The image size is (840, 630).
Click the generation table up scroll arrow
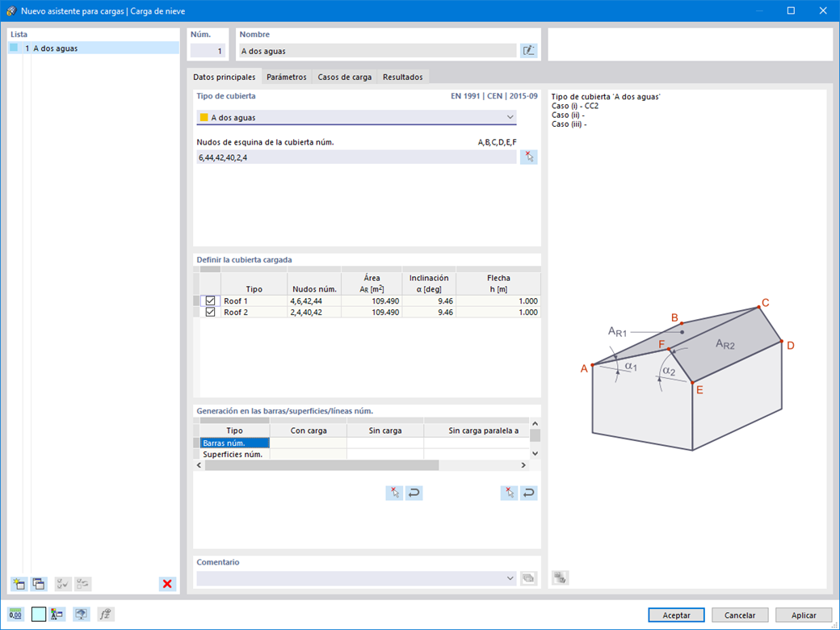tap(535, 423)
